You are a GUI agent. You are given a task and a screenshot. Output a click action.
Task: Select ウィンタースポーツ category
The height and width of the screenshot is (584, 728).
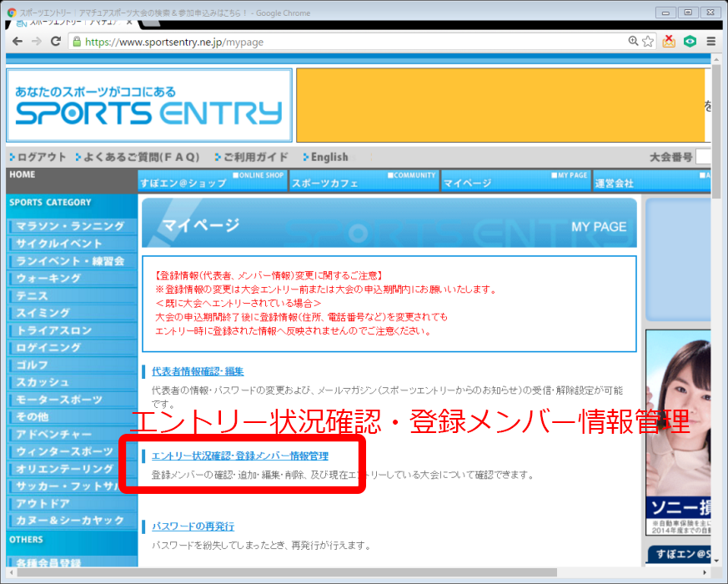coord(73,451)
